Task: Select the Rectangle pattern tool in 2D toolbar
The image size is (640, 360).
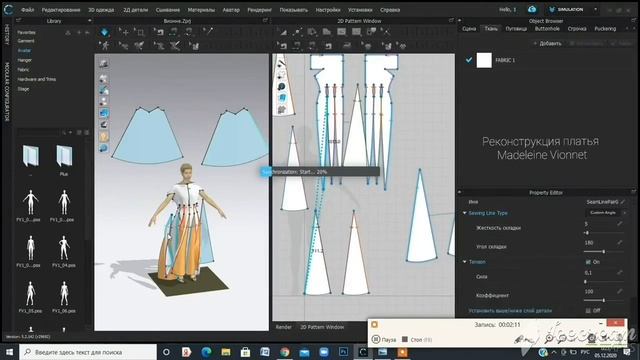Action: coord(341,31)
